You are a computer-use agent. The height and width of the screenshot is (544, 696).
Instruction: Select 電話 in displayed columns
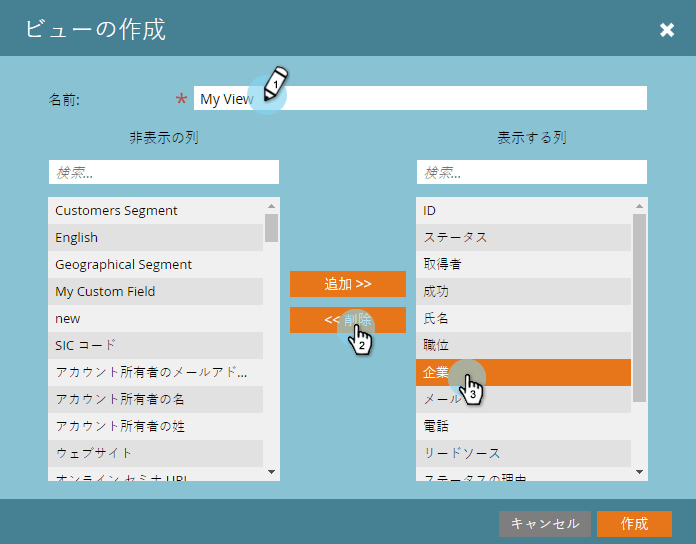523,426
